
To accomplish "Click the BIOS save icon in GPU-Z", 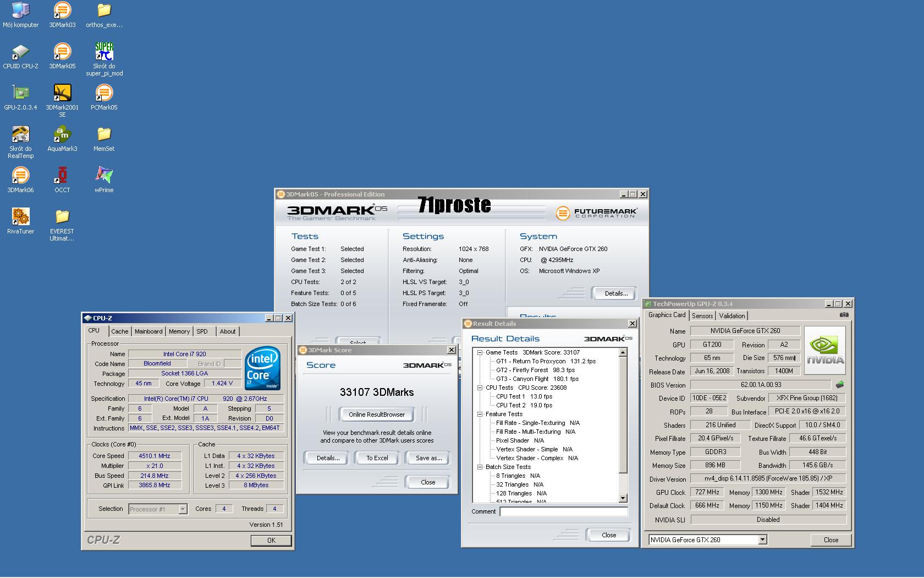I will tap(839, 384).
